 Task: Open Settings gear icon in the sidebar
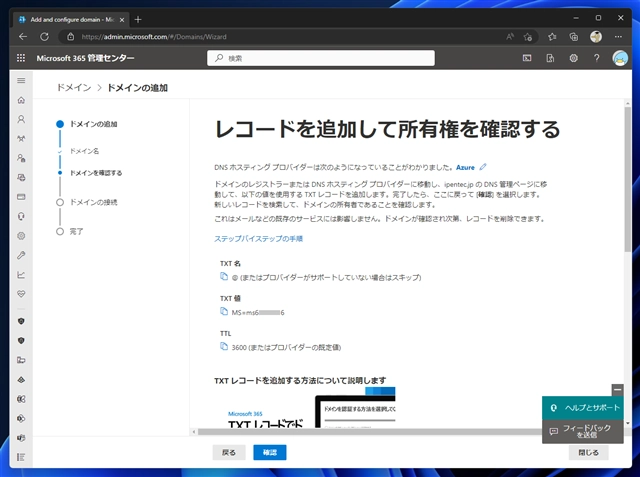[x=21, y=236]
